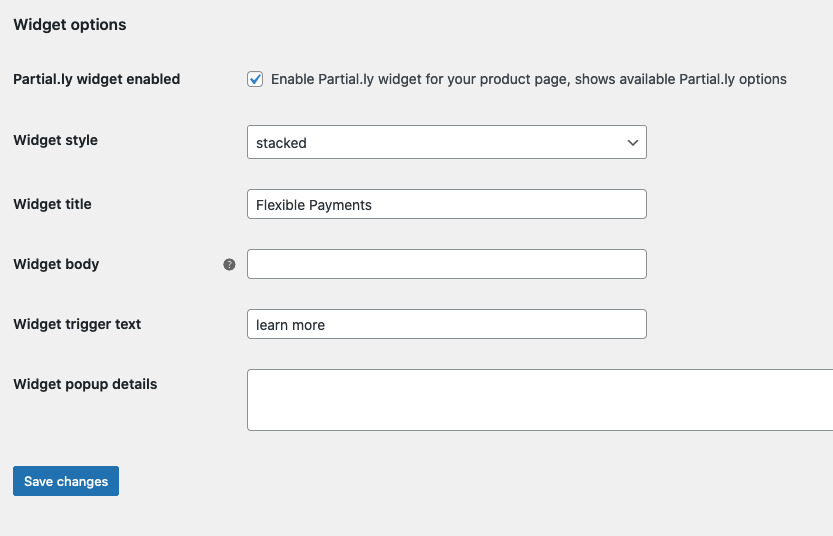Click the Widget title label
Image resolution: width=833 pixels, height=536 pixels.
click(x=52, y=204)
